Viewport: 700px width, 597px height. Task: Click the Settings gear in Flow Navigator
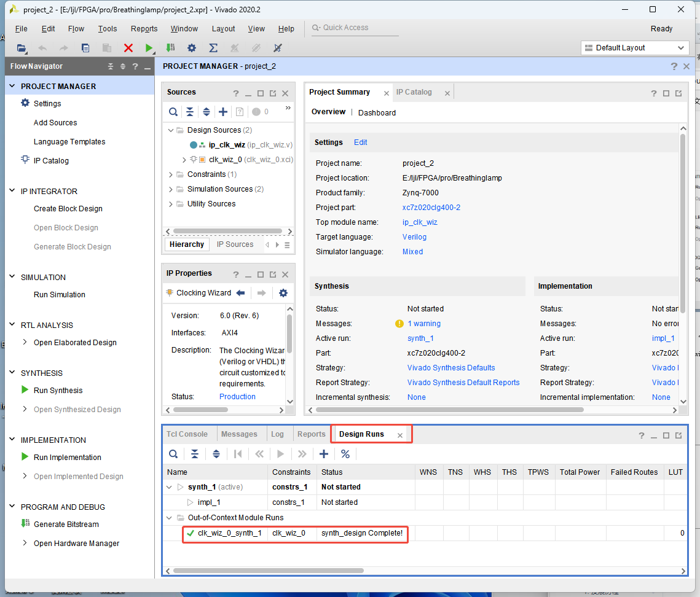tap(25, 103)
